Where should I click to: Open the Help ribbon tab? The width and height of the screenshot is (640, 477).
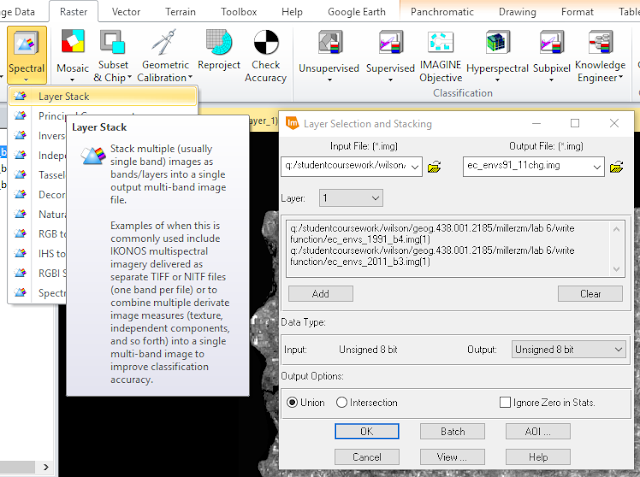[292, 12]
